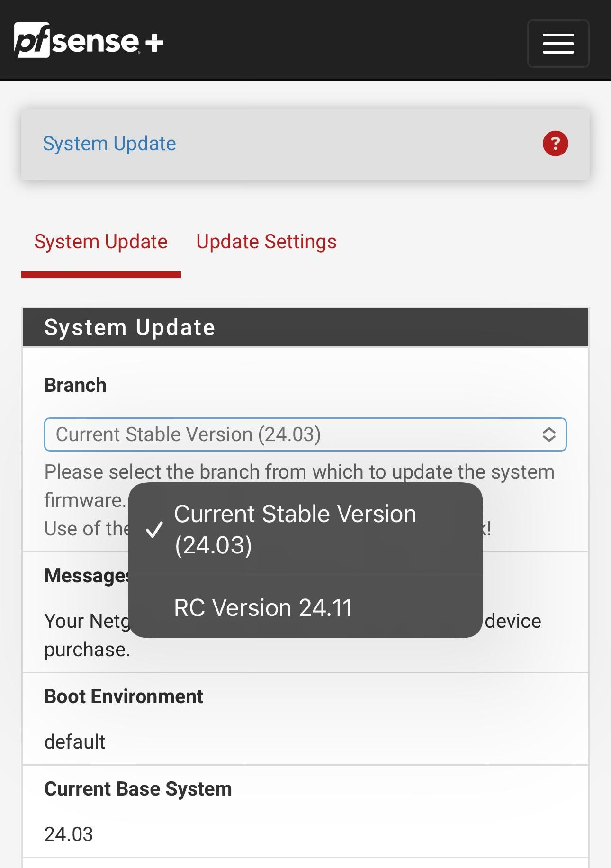
Task: Click the checkmark beside Current Stable Version
Action: tap(154, 530)
